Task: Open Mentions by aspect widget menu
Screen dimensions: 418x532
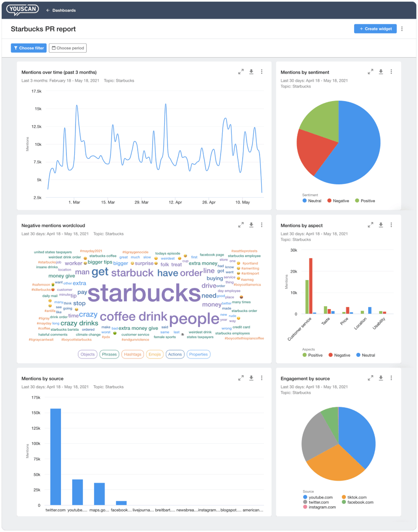Action: [x=391, y=225]
